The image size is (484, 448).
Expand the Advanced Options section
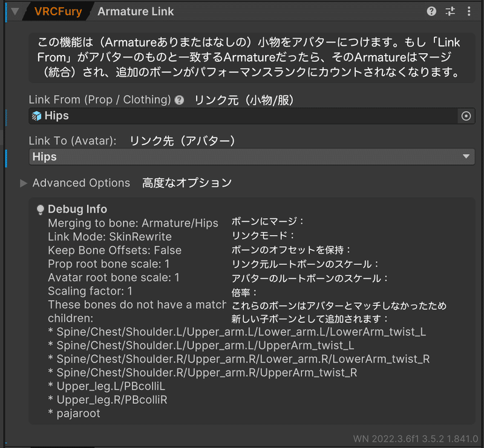coord(23,183)
